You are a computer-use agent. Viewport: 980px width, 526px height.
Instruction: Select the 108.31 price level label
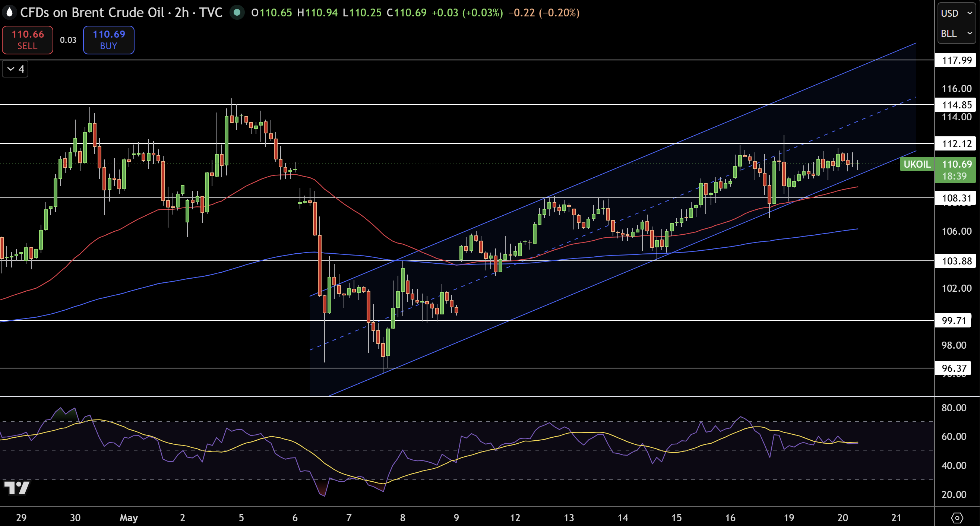click(x=956, y=198)
